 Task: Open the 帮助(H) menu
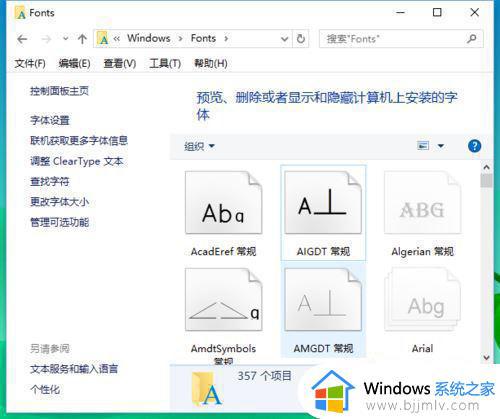[x=211, y=63]
